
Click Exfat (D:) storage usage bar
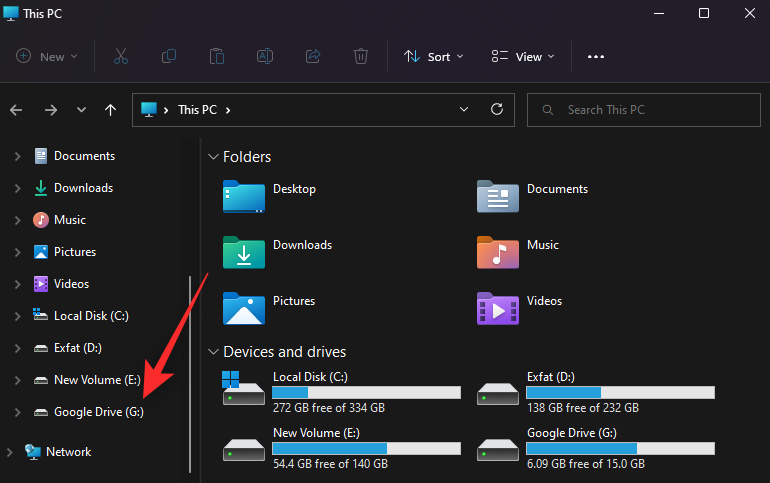(620, 392)
